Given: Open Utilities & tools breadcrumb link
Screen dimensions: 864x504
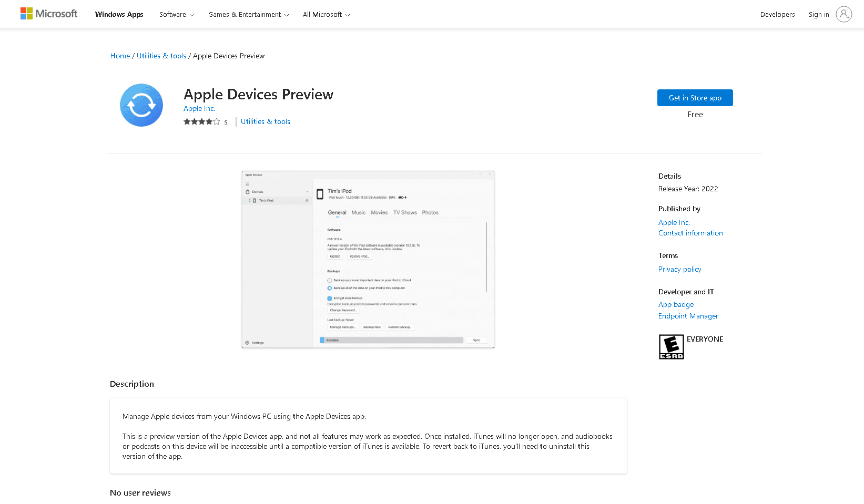Looking at the screenshot, I should (161, 56).
